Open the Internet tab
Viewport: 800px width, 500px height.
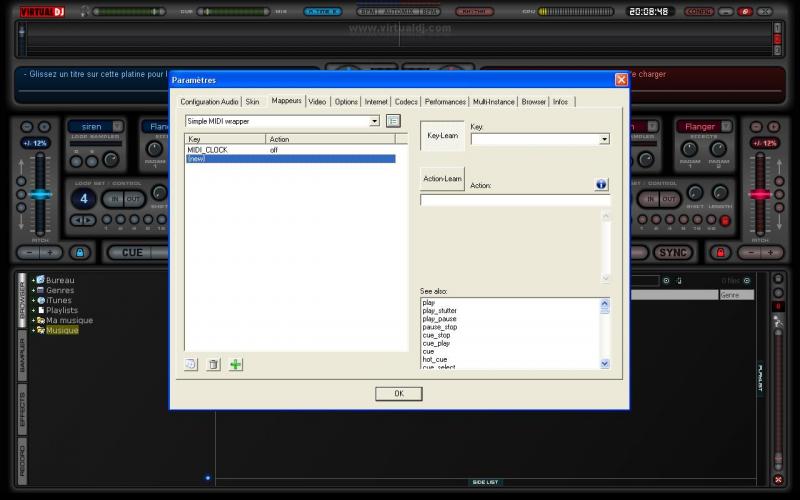coord(376,102)
